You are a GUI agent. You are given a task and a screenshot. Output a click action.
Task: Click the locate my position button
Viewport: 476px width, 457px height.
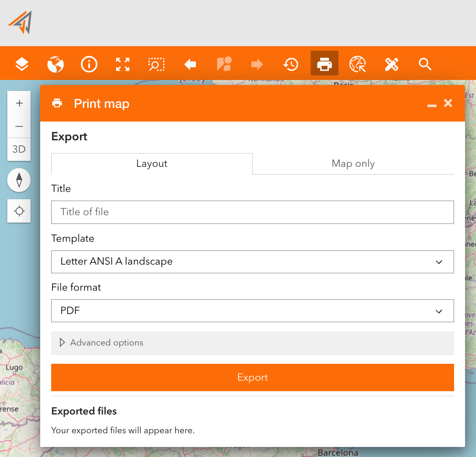pyautogui.click(x=19, y=211)
